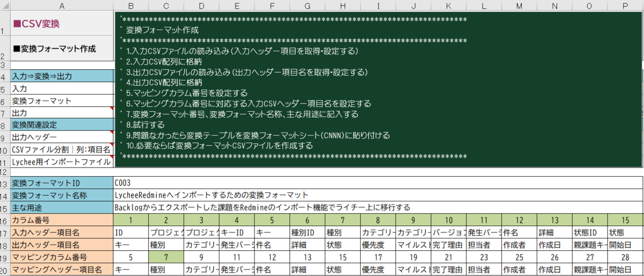Click column number 8 in row 16
This screenshot has height=276, width=644.
coord(378,220)
